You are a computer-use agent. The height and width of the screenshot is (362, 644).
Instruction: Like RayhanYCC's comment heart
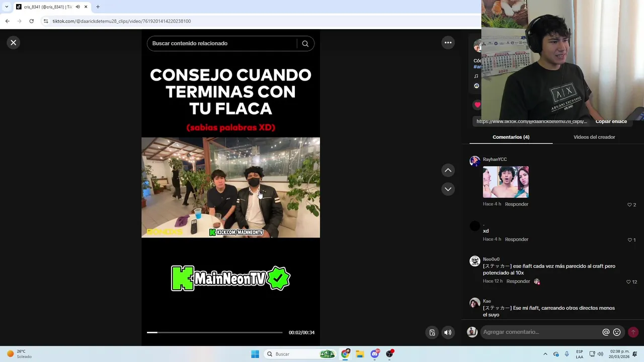[x=629, y=205]
